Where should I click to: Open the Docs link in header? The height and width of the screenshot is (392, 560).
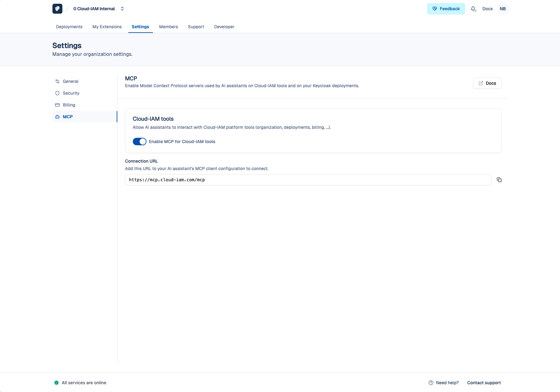pos(487,9)
